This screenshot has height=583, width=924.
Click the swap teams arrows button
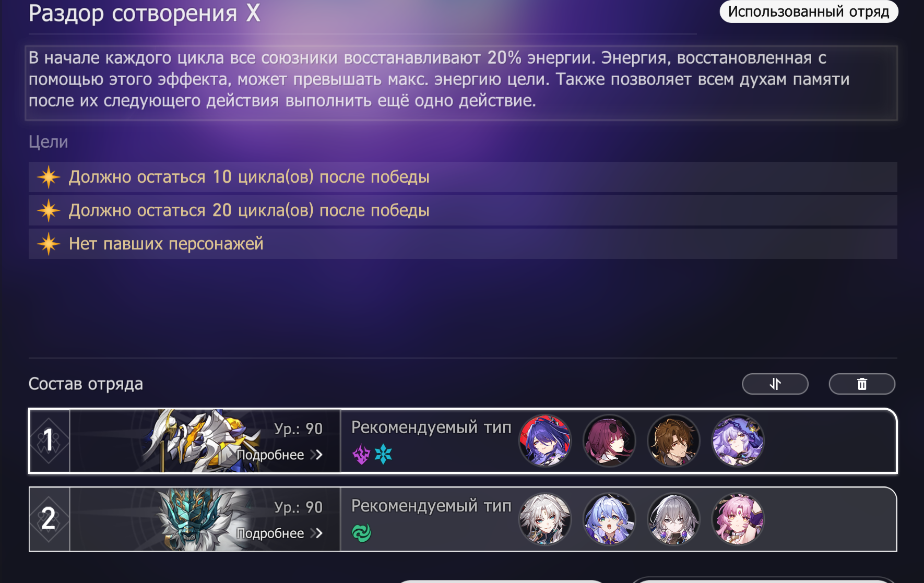pyautogui.click(x=775, y=384)
